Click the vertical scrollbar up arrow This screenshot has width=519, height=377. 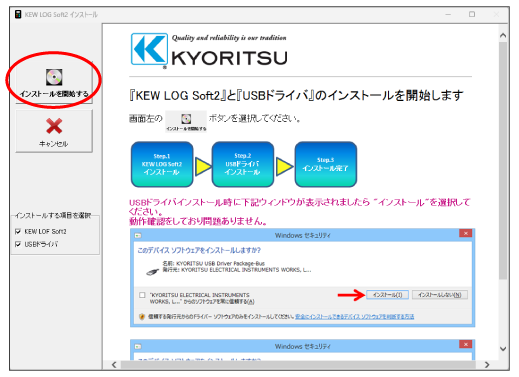click(x=503, y=35)
